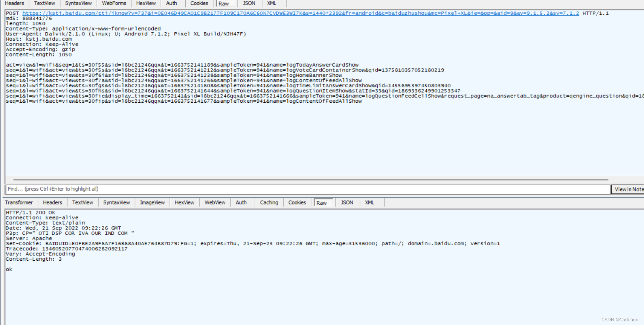Click the Tracecode header line
Viewport: 644px width, 325px height.
coord(67,249)
